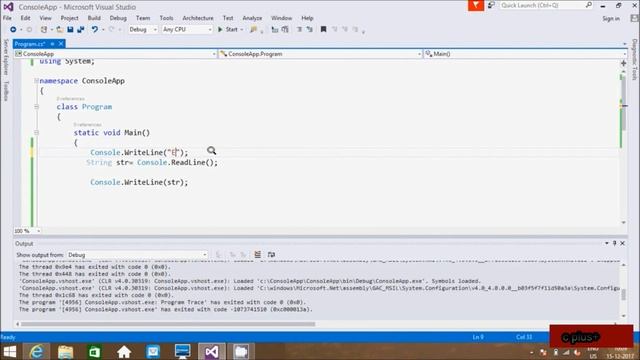The width and height of the screenshot is (640, 360).
Task: Click the toolbar icon right of Find in Files
Action: [x=275, y=29]
